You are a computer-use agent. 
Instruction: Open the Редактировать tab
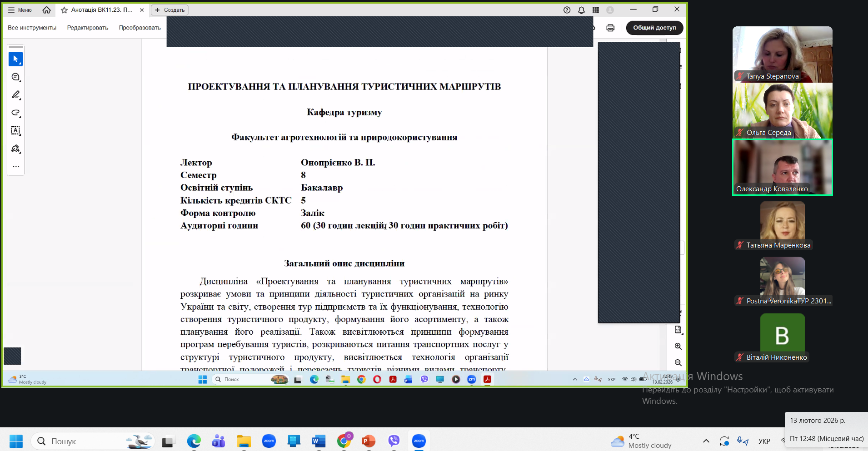[x=88, y=28]
